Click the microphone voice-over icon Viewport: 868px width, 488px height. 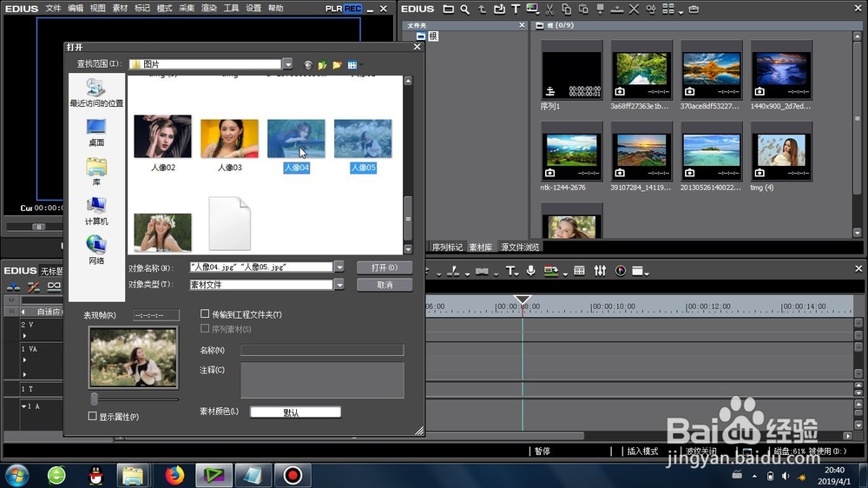click(x=530, y=271)
